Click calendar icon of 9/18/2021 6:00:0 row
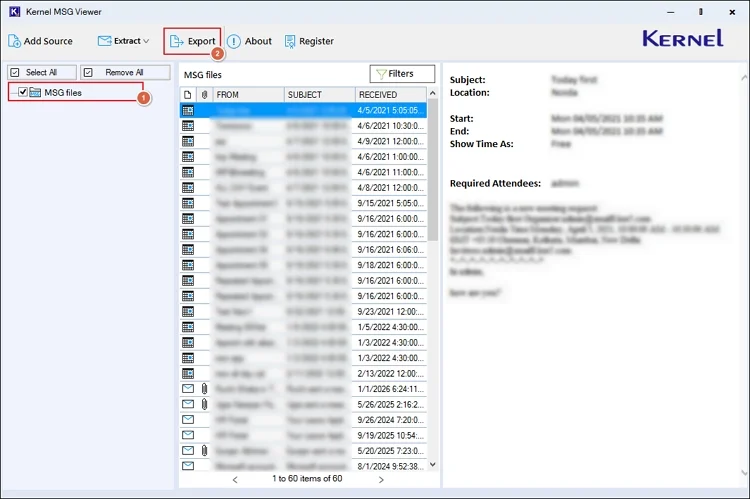The image size is (750, 499). click(x=188, y=265)
